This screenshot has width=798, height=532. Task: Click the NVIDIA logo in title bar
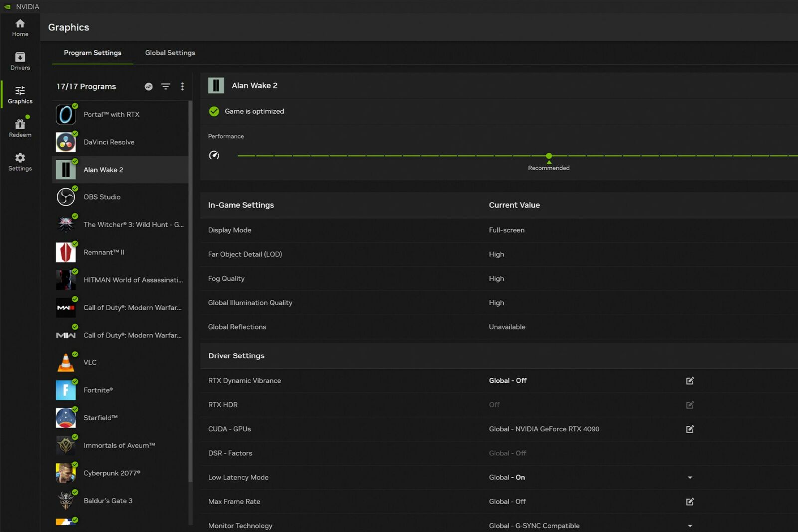7,7
